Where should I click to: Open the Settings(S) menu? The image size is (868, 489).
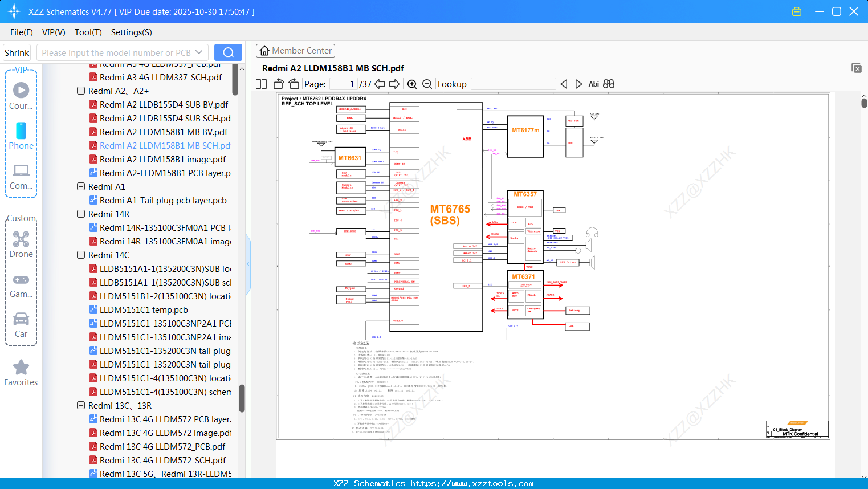pos(131,32)
